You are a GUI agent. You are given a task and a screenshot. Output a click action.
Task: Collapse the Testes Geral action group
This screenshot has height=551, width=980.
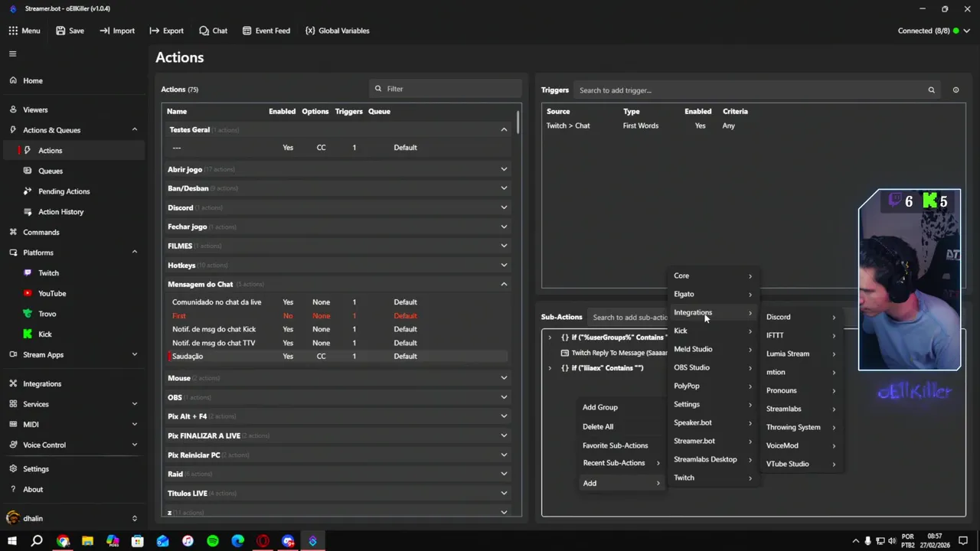[x=504, y=130]
